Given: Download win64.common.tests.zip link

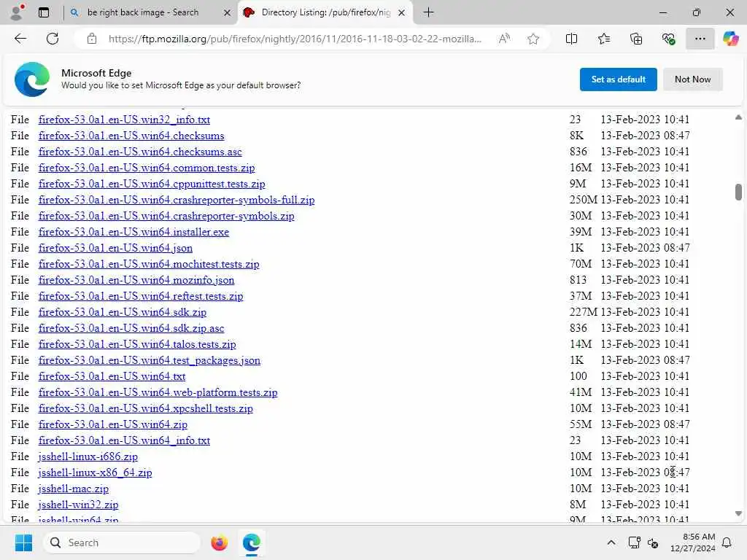Looking at the screenshot, I should point(146,168).
